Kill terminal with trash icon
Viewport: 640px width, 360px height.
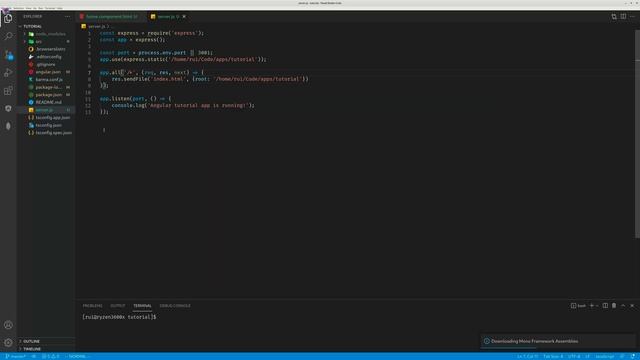coord(614,305)
